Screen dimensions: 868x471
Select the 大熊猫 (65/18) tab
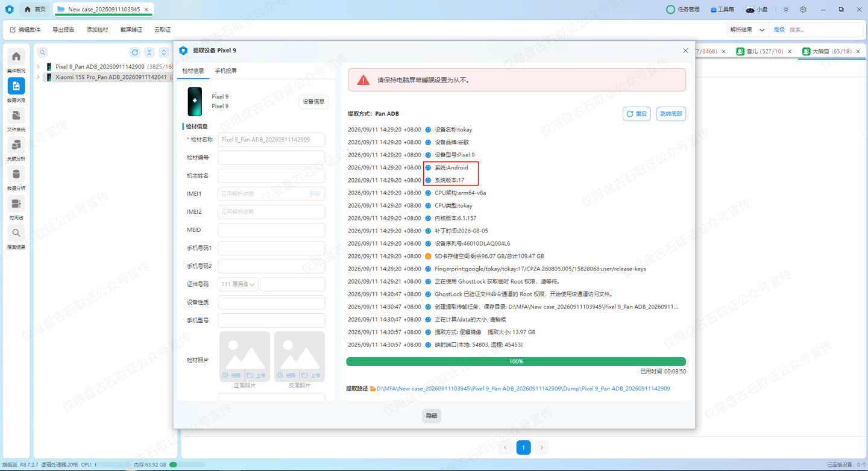[x=831, y=52]
